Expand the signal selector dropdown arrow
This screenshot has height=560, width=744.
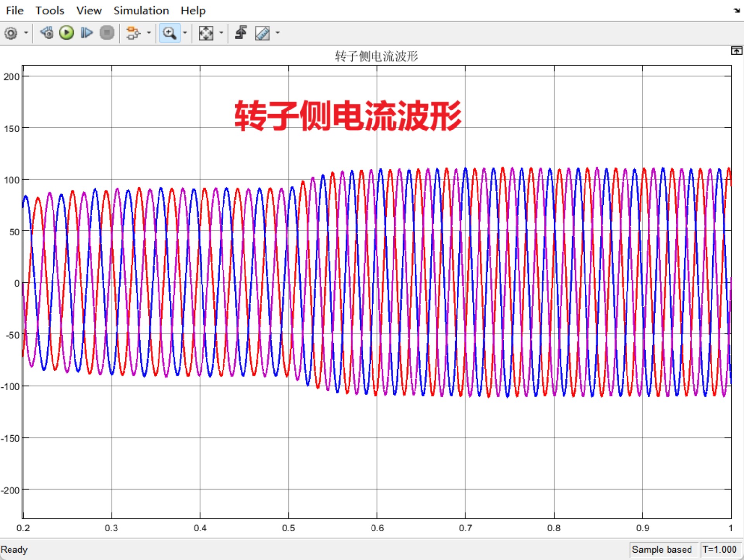coord(149,33)
